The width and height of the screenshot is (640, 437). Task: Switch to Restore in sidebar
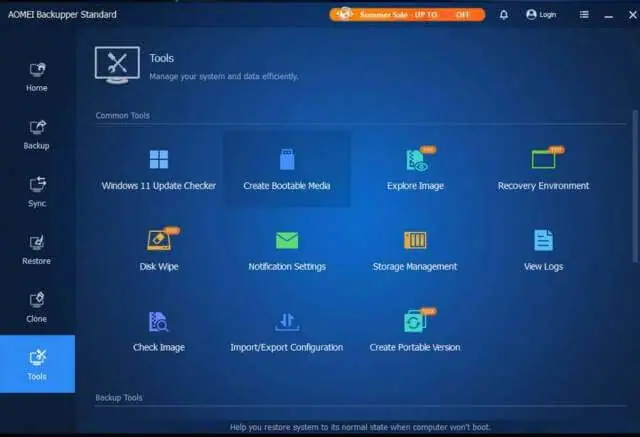(x=37, y=250)
